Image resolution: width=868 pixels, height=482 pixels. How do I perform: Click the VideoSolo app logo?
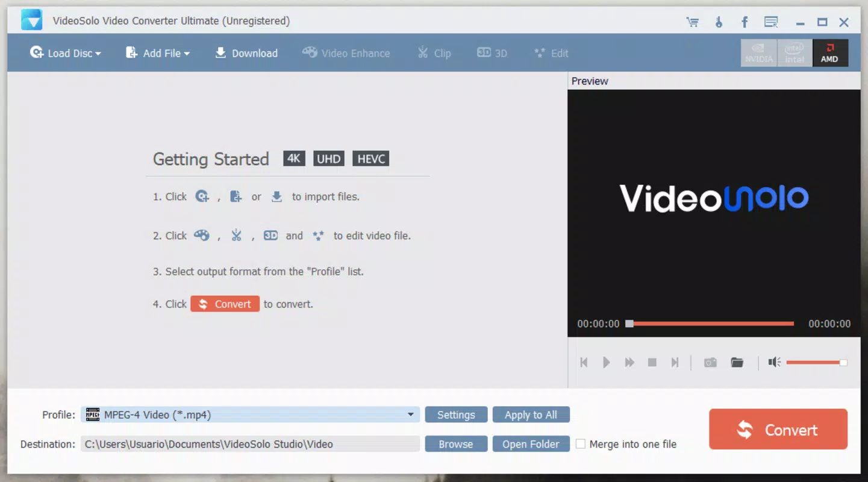tap(31, 20)
